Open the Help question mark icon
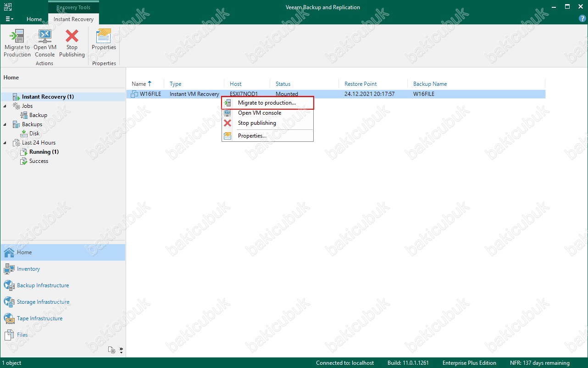Image resolution: width=588 pixels, height=368 pixels. coord(582,19)
